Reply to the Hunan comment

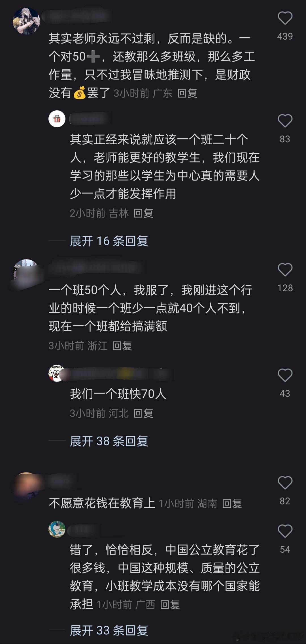[x=232, y=504]
